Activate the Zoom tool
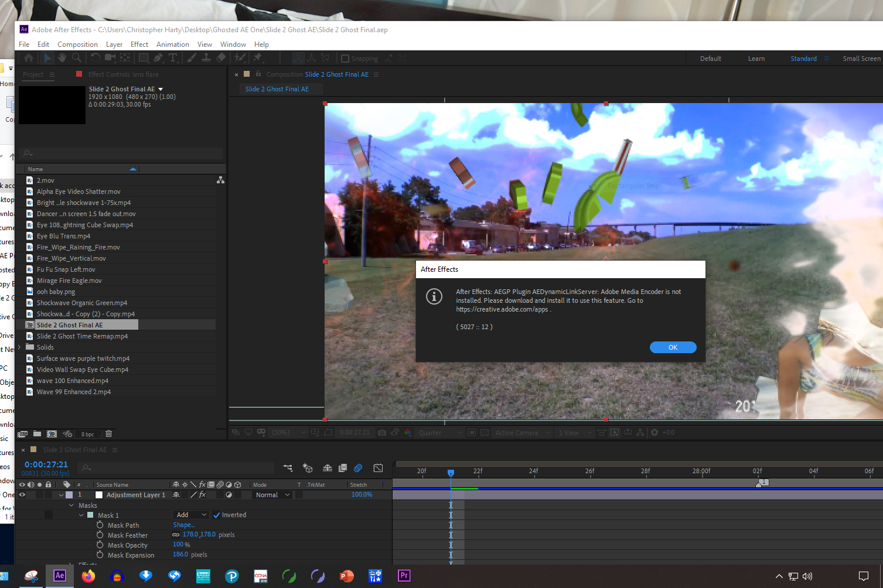The height and width of the screenshot is (588, 883). pyautogui.click(x=77, y=58)
